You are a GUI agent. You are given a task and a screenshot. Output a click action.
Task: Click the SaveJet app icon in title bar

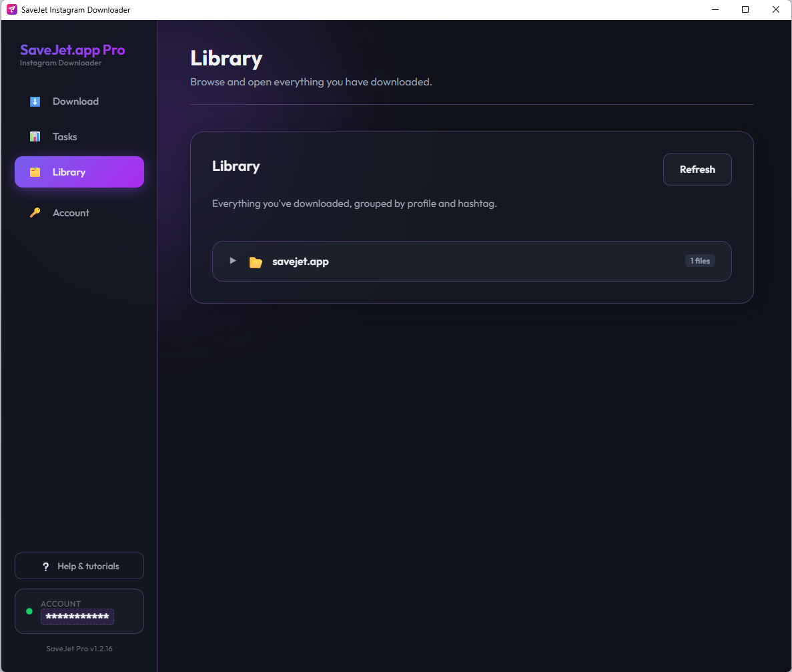point(11,9)
